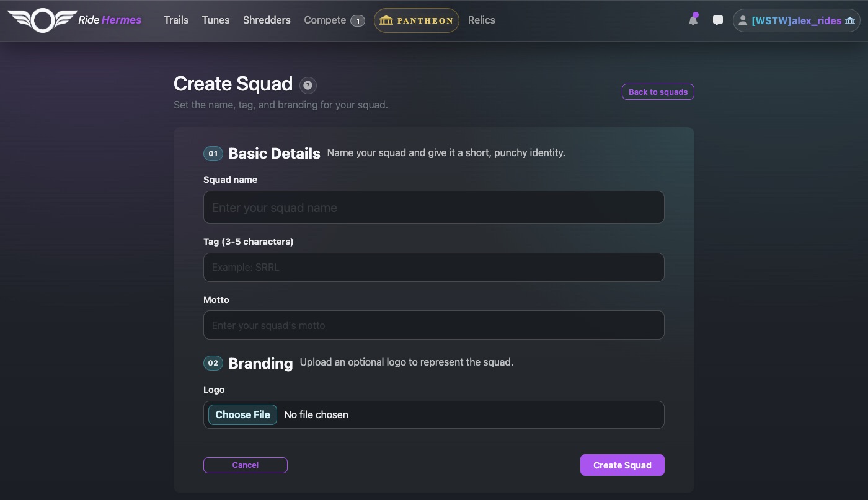Click the Choose File button
868x500 pixels.
(242, 414)
